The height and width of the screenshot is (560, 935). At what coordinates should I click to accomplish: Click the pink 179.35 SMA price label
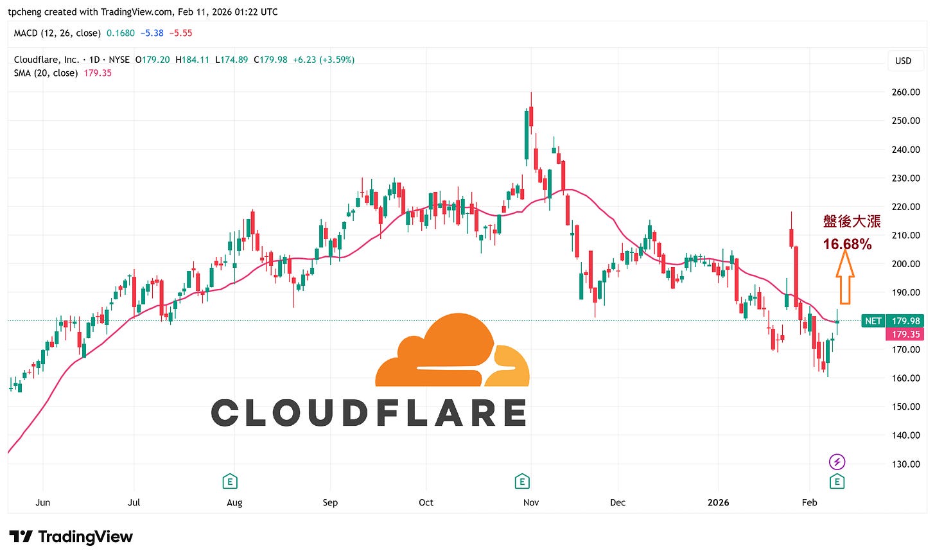tap(905, 334)
